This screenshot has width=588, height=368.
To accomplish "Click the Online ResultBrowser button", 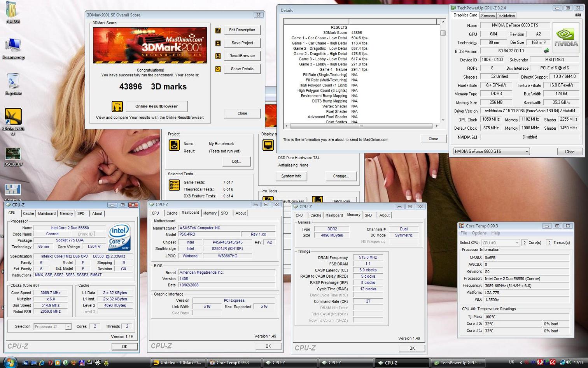I will click(x=156, y=106).
